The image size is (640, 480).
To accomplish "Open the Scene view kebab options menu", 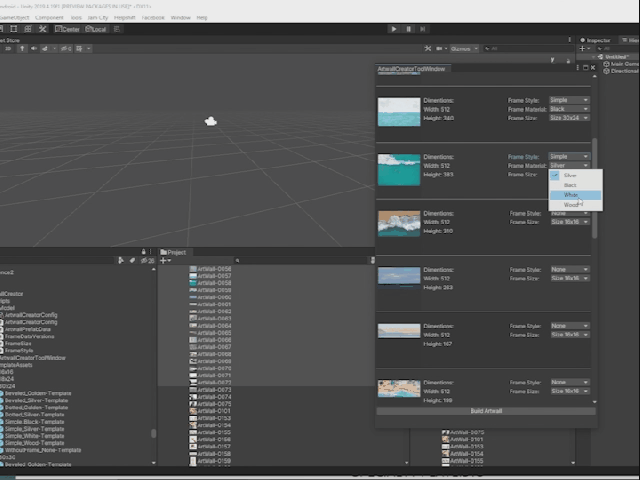I will (569, 40).
